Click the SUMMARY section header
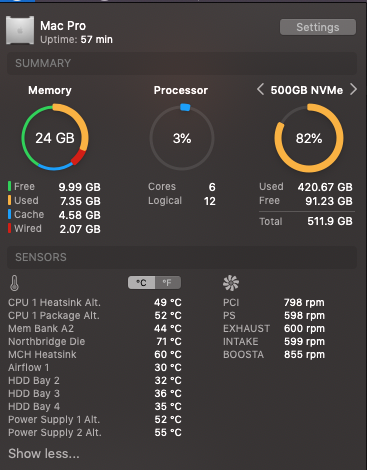Image resolution: width=367 pixels, height=470 pixels. click(182, 63)
